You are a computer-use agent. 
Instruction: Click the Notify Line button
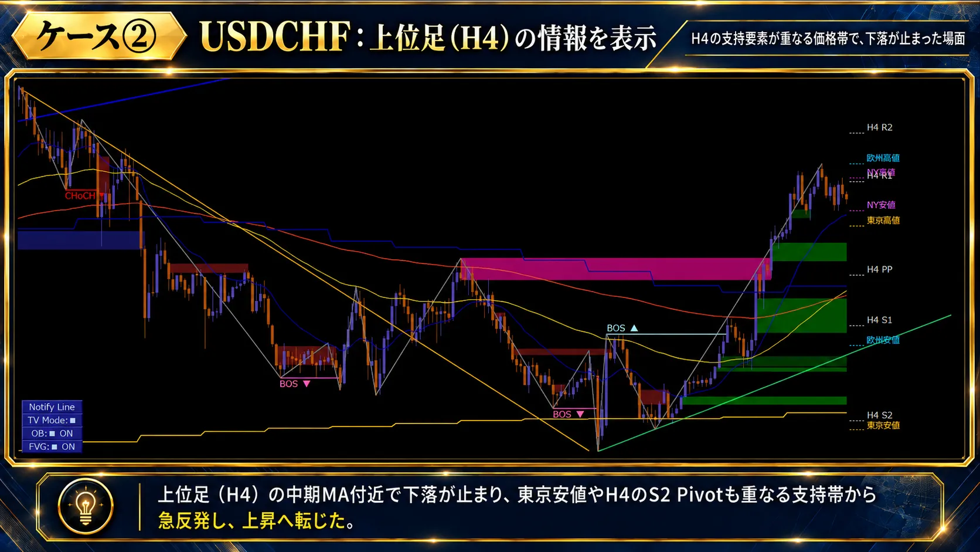(x=52, y=407)
